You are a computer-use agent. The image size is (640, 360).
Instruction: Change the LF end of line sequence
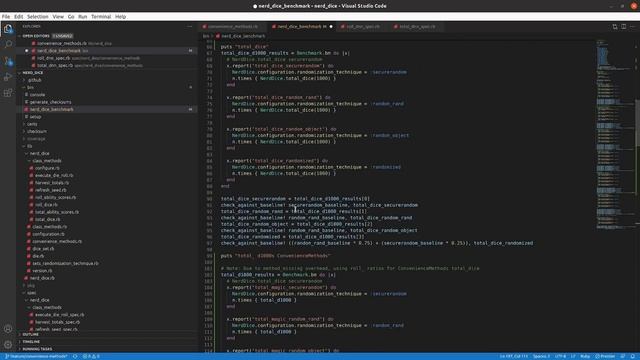coord(573,356)
